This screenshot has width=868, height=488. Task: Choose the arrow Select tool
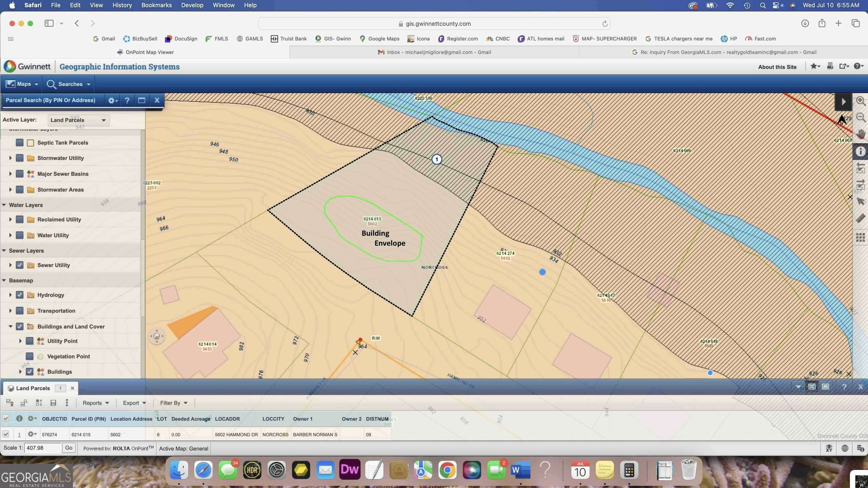click(860, 201)
